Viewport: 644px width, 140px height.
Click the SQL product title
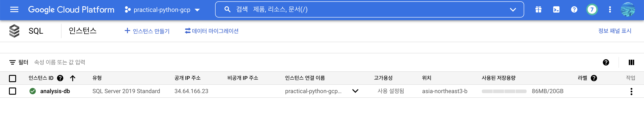click(x=36, y=31)
